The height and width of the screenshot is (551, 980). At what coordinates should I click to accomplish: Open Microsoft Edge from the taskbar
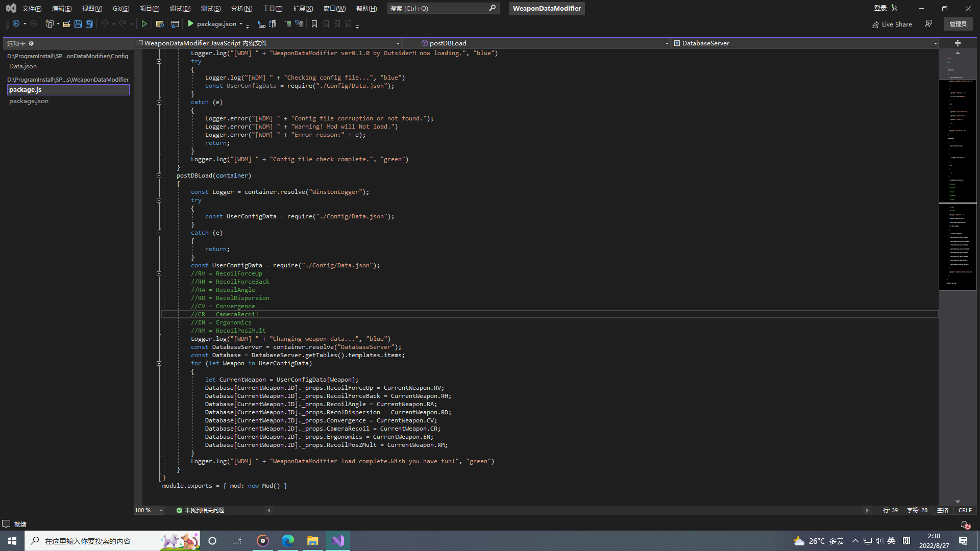[287, 540]
